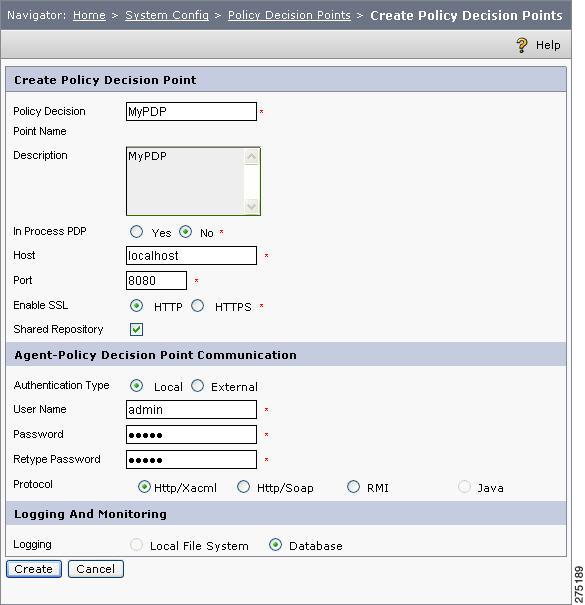Click the Retype Password field

click(191, 460)
